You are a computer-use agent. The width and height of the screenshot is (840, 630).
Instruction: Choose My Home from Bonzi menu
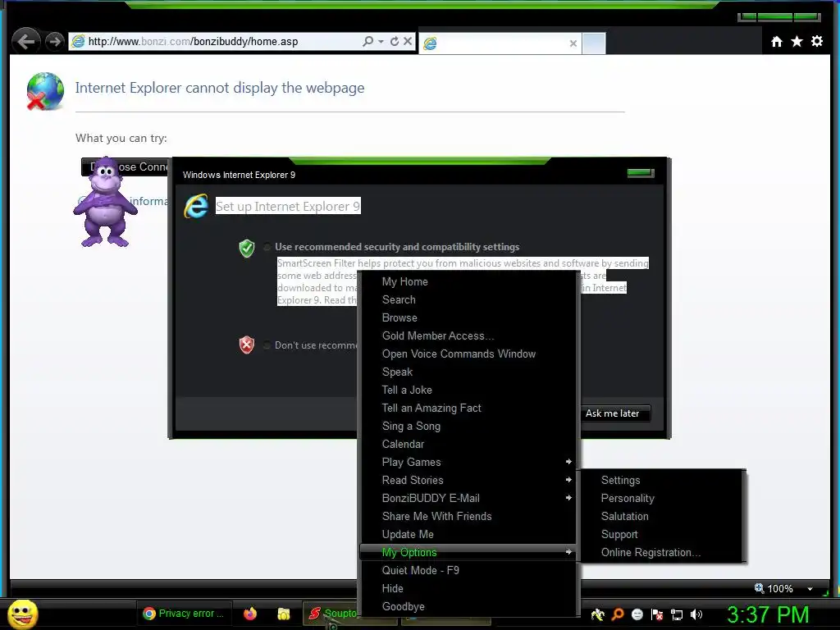point(468,282)
